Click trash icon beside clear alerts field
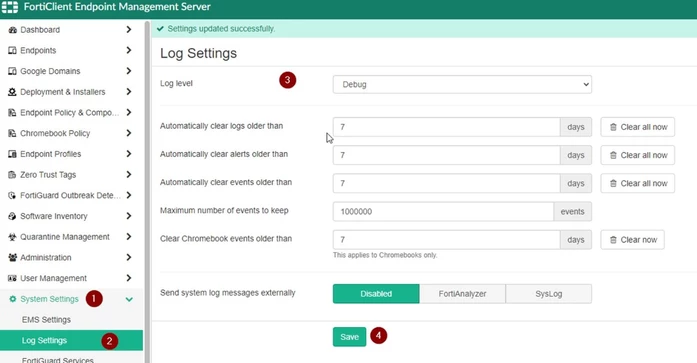 click(613, 155)
